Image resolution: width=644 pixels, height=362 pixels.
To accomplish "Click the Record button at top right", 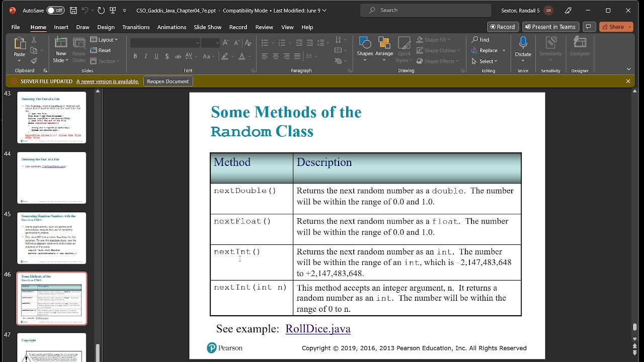I will coord(503,27).
